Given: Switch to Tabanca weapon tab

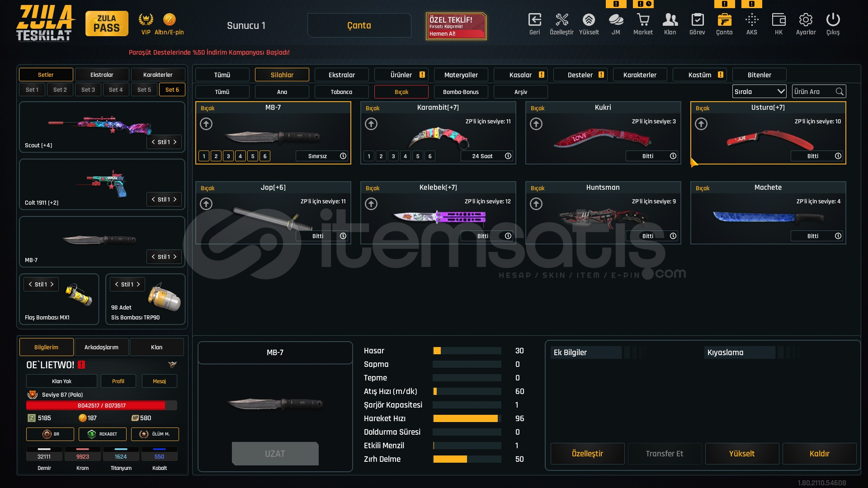Looking at the screenshot, I should pos(341,92).
